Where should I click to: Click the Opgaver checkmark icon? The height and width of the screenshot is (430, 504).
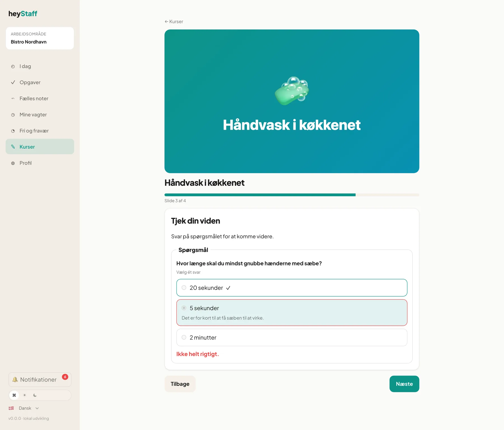click(13, 82)
